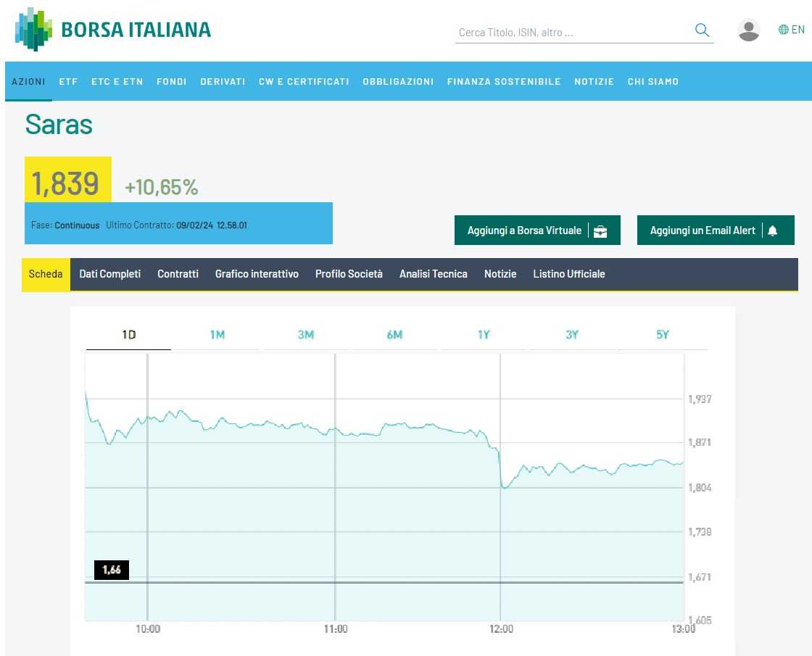Click the Fase: Continuous label
The width and height of the screenshot is (812, 656).
[x=65, y=225]
